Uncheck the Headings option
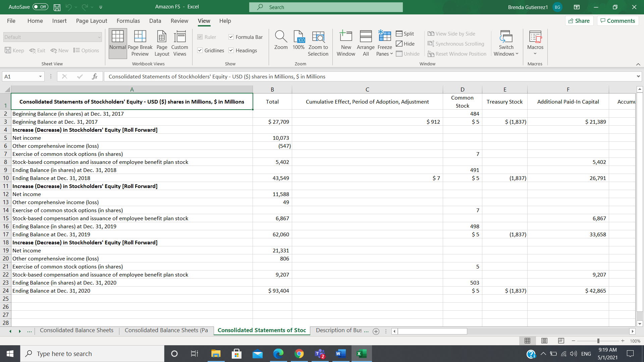Viewport: 644px width, 362px height. pyautogui.click(x=231, y=50)
